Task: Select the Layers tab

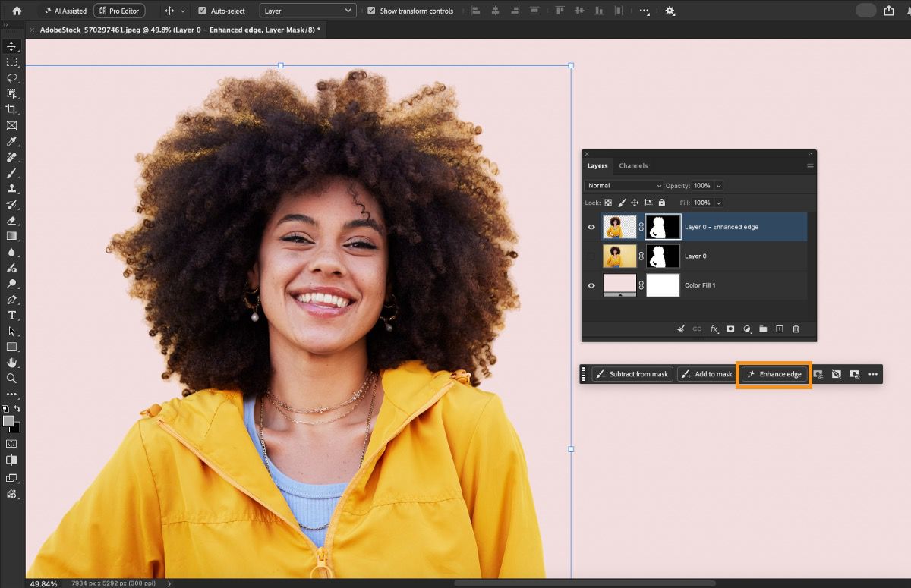Action: [597, 165]
